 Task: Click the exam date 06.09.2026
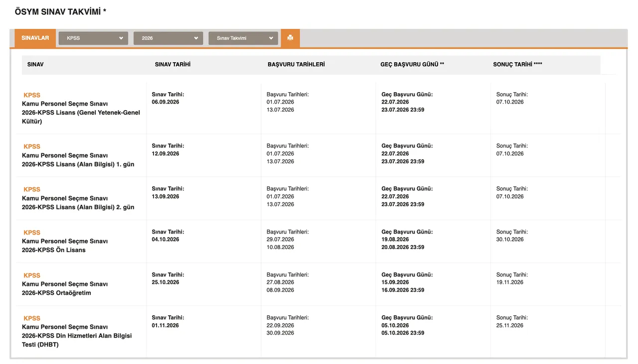[165, 102]
